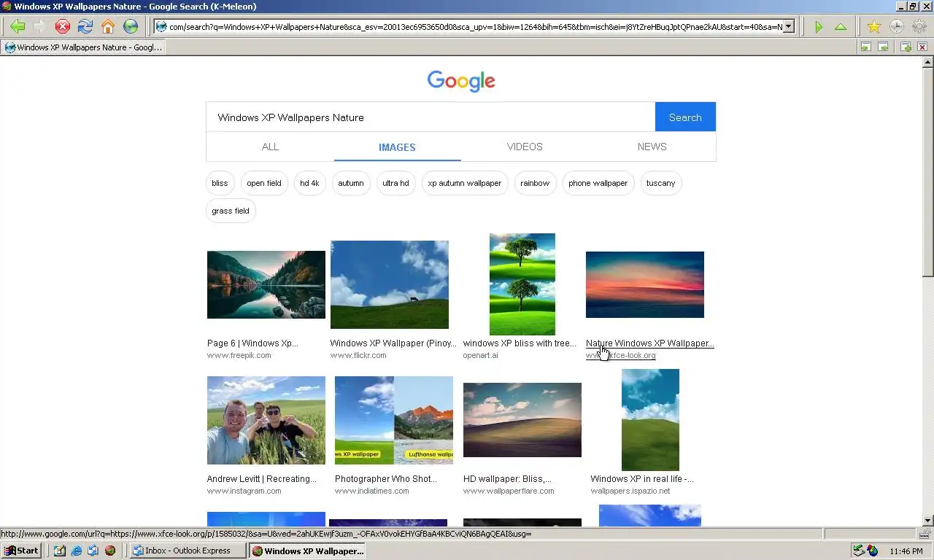Switch to the VIDEOS tab
Screen dimensions: 934x560
click(x=525, y=147)
